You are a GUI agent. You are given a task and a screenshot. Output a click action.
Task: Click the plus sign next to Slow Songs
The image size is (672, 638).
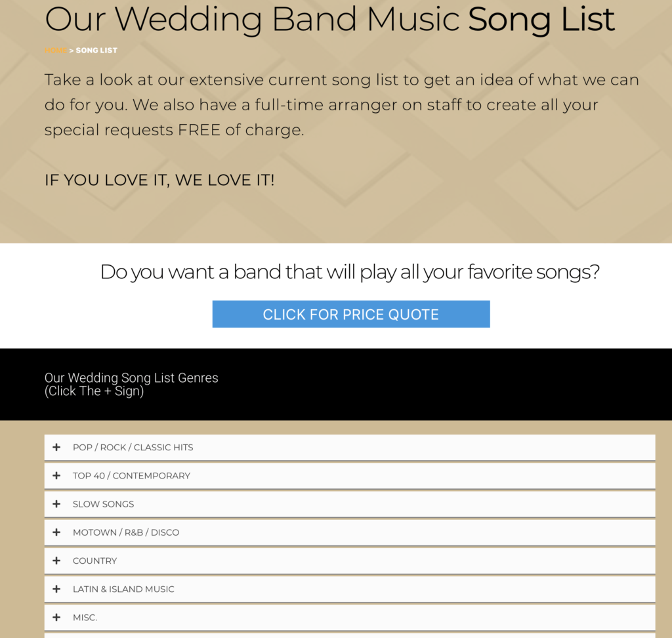coord(56,504)
